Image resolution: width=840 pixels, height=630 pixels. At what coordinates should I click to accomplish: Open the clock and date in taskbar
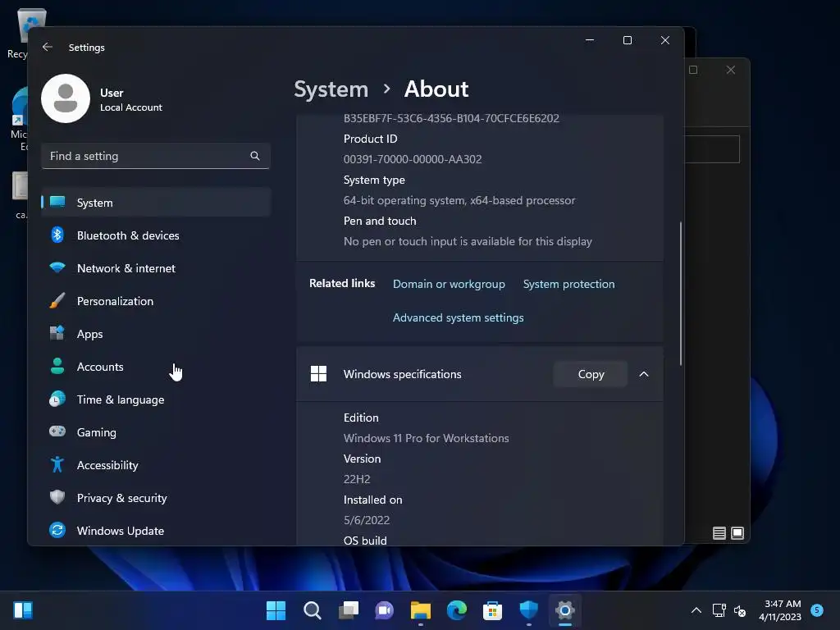tap(780, 610)
